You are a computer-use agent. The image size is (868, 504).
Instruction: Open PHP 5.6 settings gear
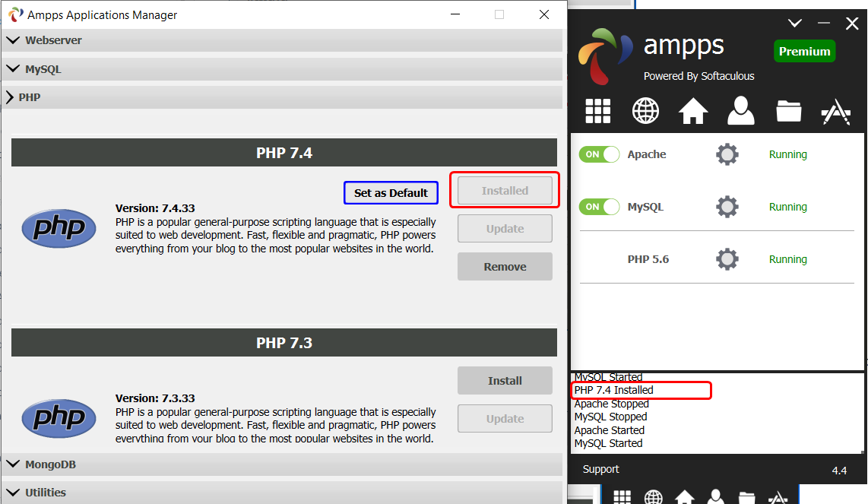727,258
